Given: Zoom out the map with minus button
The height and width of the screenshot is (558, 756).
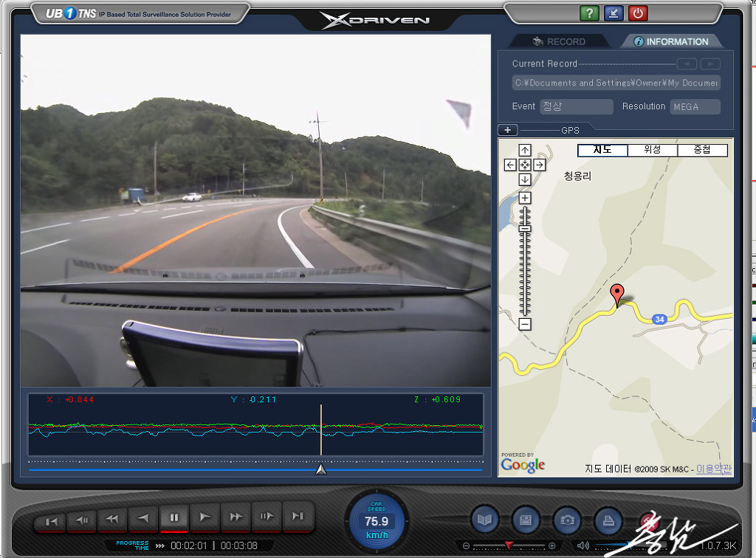Looking at the screenshot, I should point(525,324).
